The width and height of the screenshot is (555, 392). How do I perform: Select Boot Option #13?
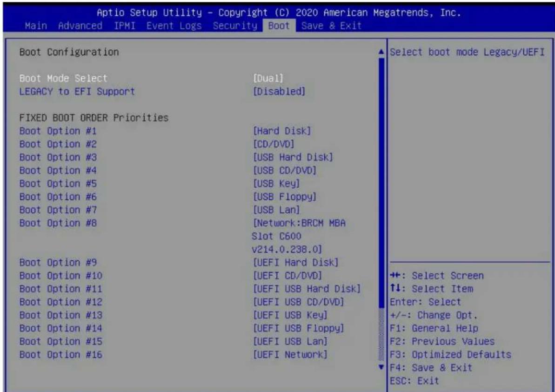click(60, 315)
